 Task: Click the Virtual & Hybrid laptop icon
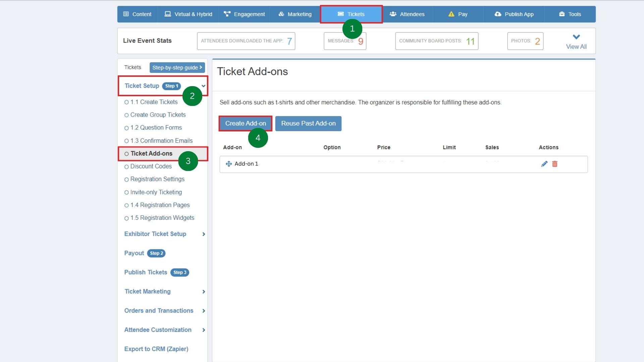pyautogui.click(x=167, y=14)
